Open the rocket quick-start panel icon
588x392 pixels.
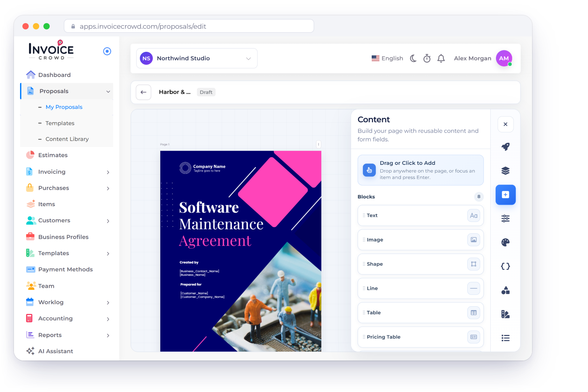(x=505, y=147)
